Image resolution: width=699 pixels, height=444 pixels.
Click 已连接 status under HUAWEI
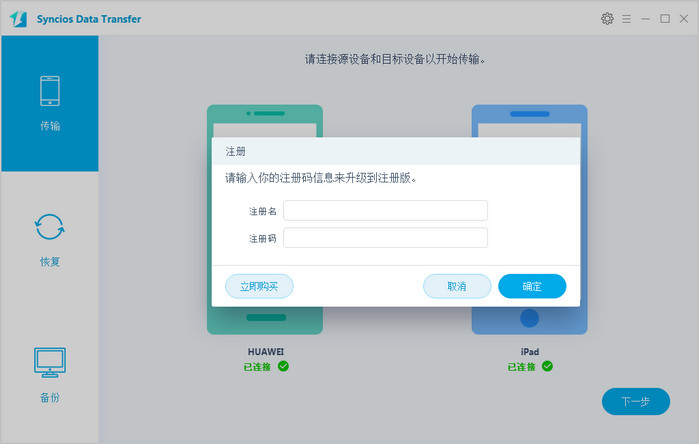(x=257, y=367)
